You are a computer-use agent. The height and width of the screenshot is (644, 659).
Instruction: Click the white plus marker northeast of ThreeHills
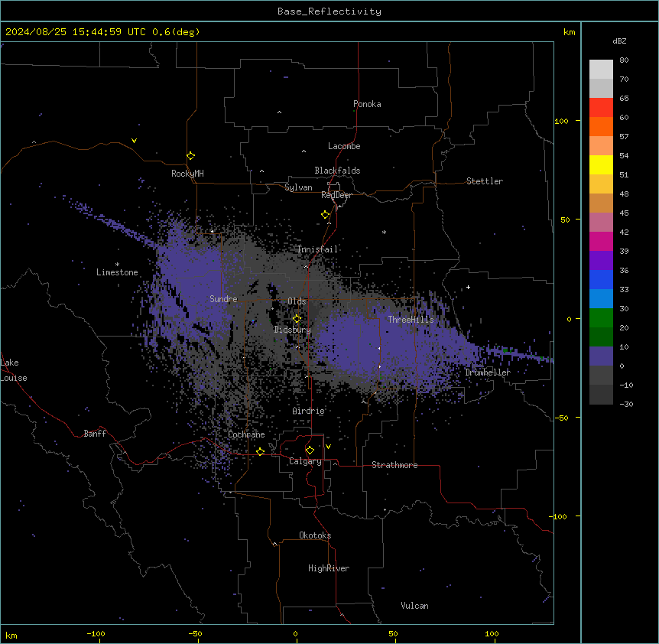tap(468, 287)
